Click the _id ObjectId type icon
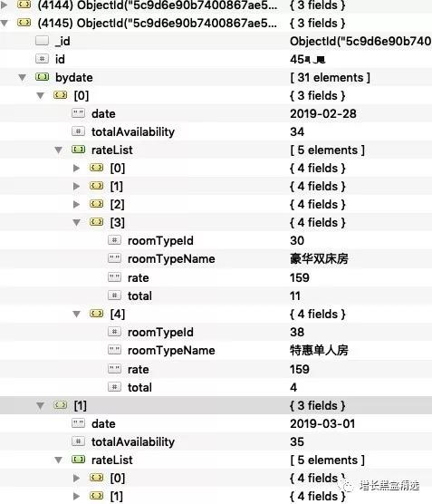The image size is (432, 504). tap(42, 41)
